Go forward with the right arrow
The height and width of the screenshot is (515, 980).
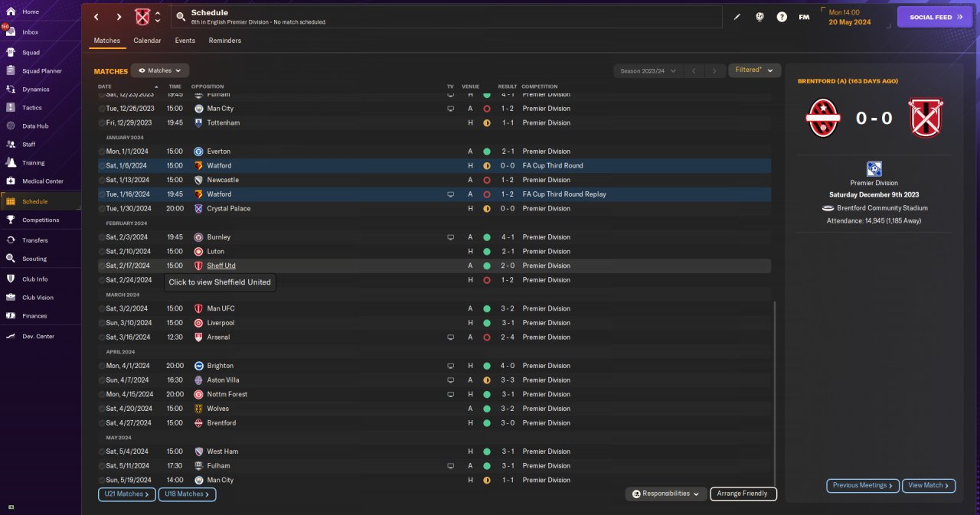(119, 17)
